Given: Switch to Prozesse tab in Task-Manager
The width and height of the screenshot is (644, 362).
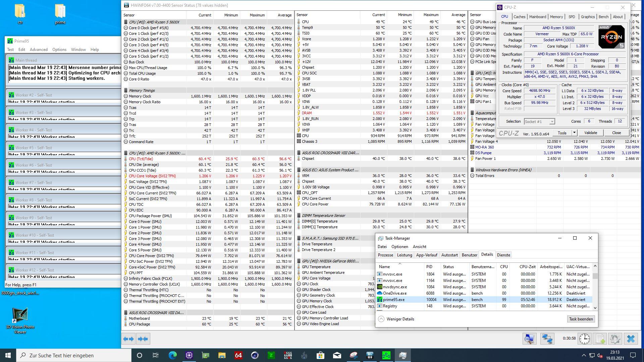Looking at the screenshot, I should click(x=385, y=255).
